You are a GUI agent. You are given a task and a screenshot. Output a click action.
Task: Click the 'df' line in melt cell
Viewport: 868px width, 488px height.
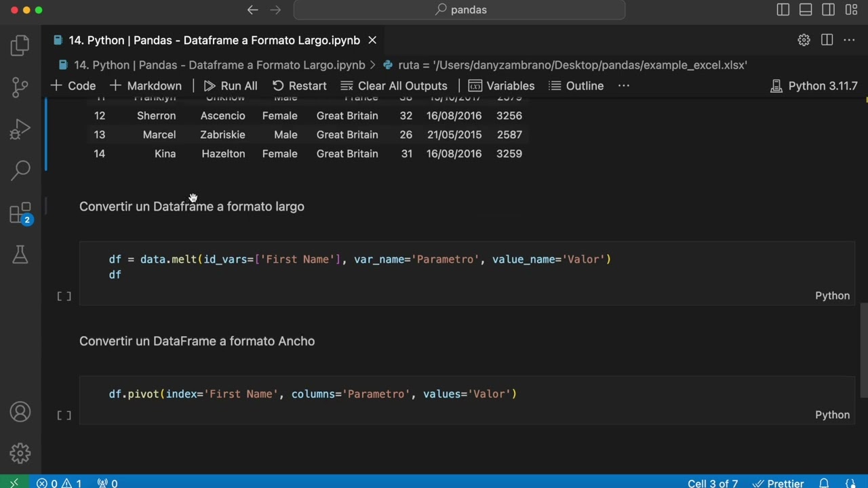[115, 274]
